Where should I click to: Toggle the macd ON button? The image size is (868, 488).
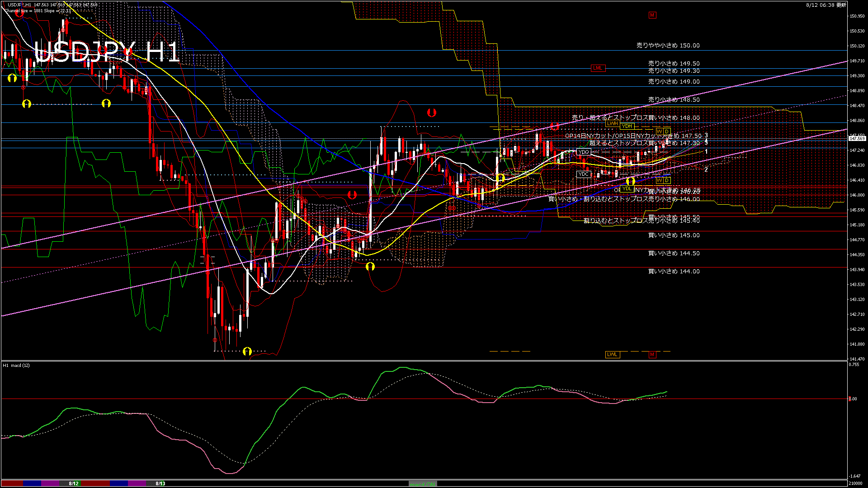coord(423,484)
